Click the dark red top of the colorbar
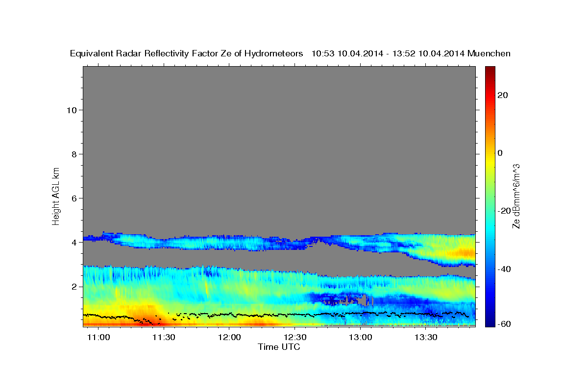The image size is (588, 392). point(489,70)
